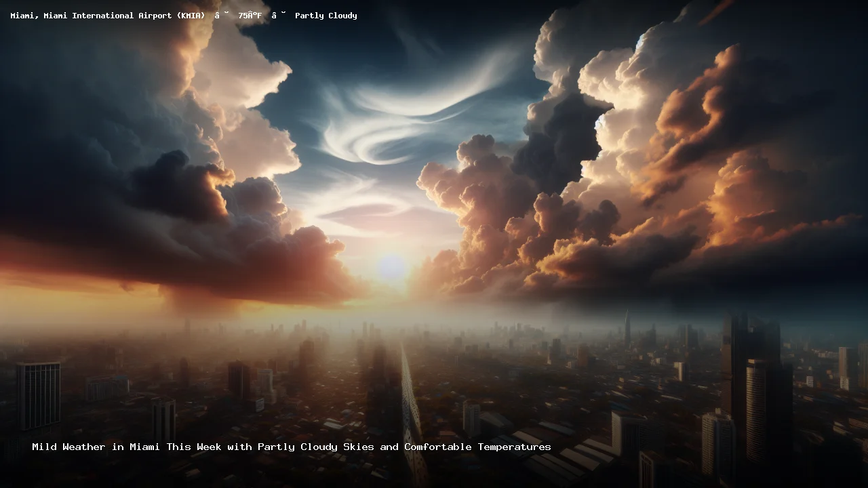Viewport: 868px width, 488px height.
Task: Select the KMIA station code
Action: 191,16
